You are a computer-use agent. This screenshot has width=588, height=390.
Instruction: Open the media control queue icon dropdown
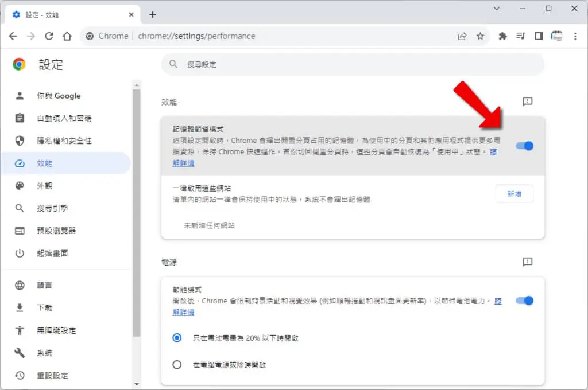[520, 36]
